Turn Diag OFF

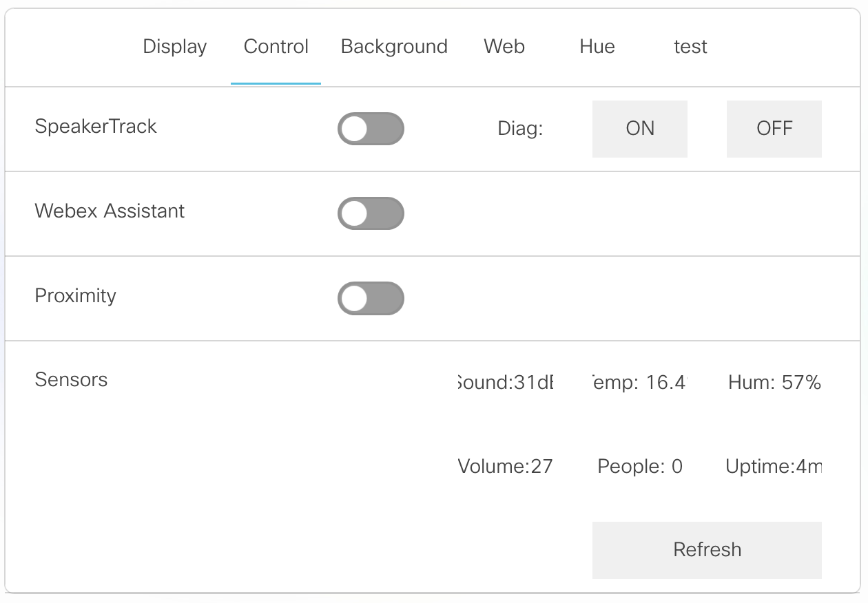point(774,129)
